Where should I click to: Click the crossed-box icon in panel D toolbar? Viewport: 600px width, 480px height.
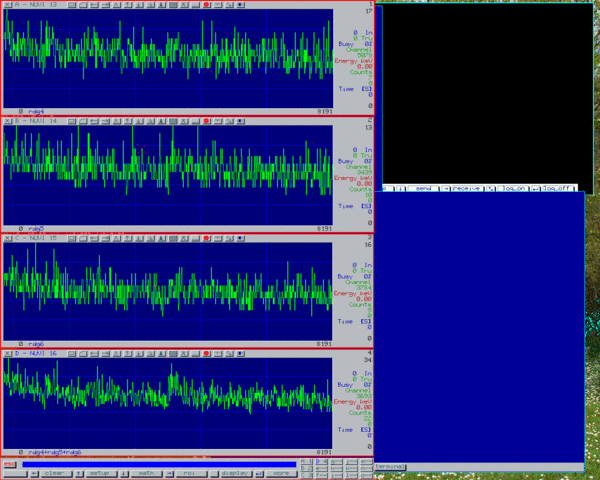coord(184,353)
